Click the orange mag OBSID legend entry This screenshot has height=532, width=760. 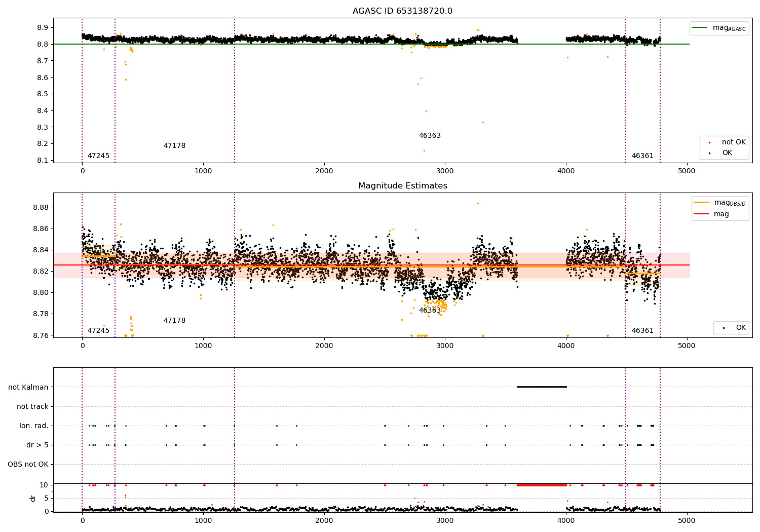[x=720, y=203]
